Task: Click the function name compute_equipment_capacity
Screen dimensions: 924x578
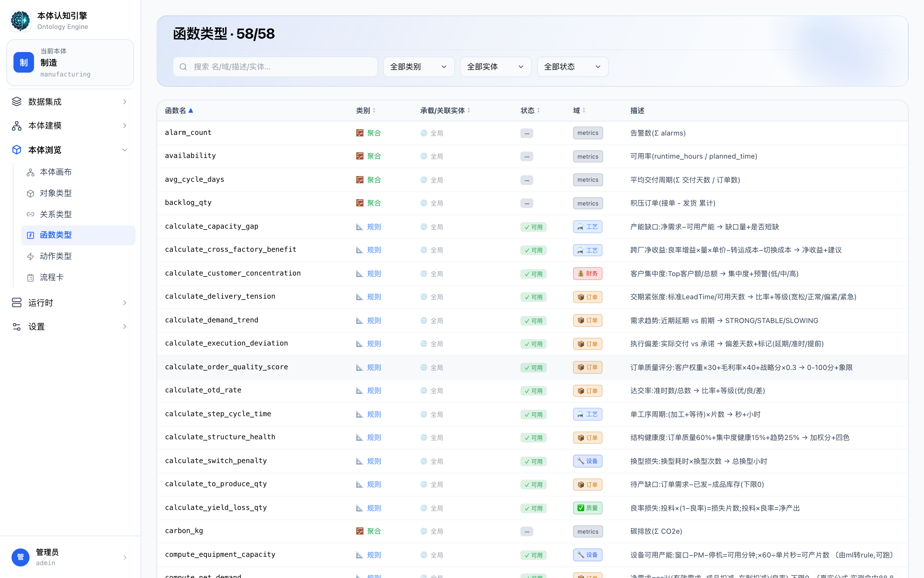Action: (220, 554)
